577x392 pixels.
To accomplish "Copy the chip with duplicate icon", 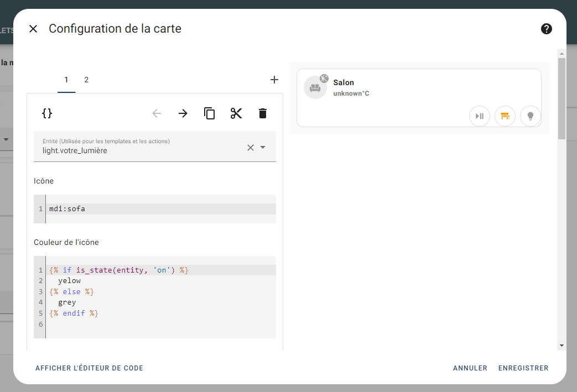I will [209, 113].
